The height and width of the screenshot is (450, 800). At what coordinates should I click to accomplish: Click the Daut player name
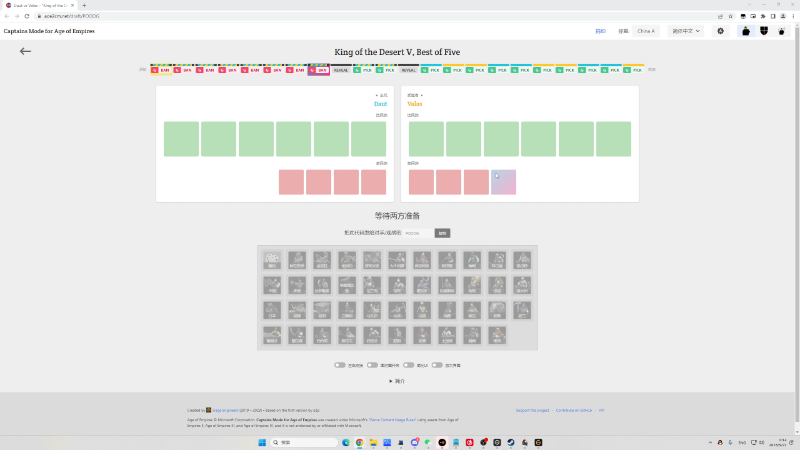[x=381, y=104]
